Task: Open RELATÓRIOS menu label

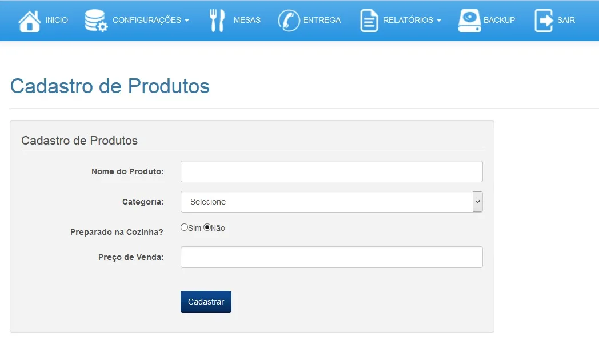Action: coord(408,20)
